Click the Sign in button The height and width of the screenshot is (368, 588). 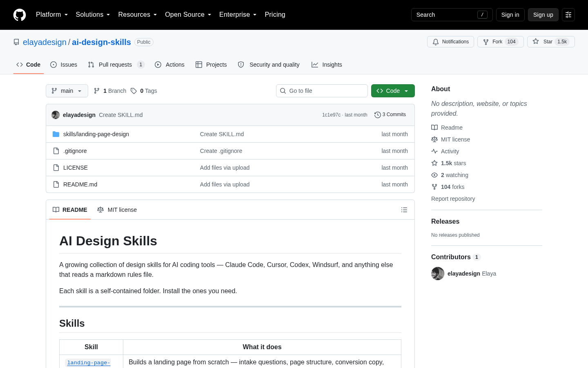[510, 15]
